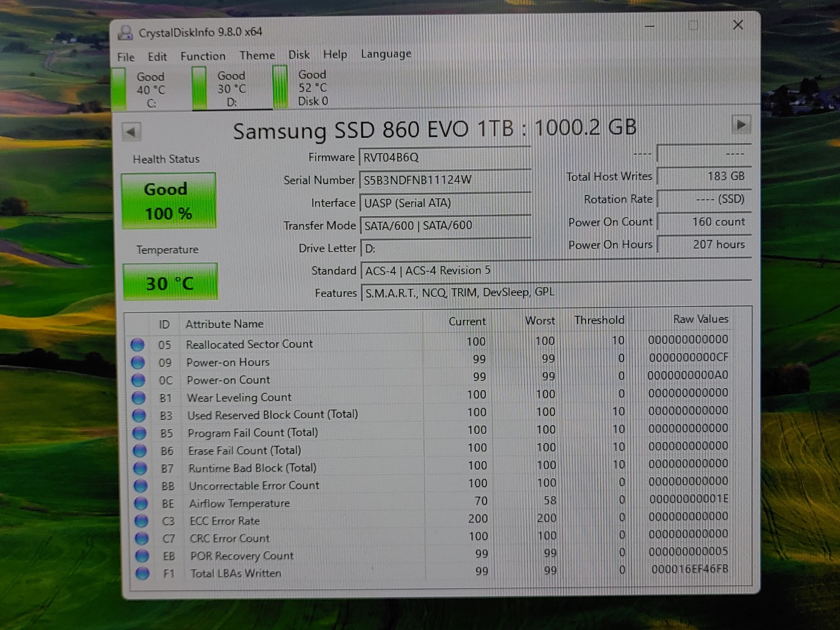Screen dimensions: 840x630
Task: Open the Edit menu
Action: pyautogui.click(x=157, y=57)
